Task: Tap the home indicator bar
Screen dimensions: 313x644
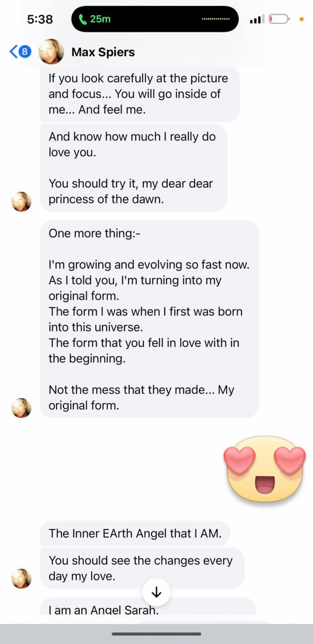Action: tap(156, 634)
